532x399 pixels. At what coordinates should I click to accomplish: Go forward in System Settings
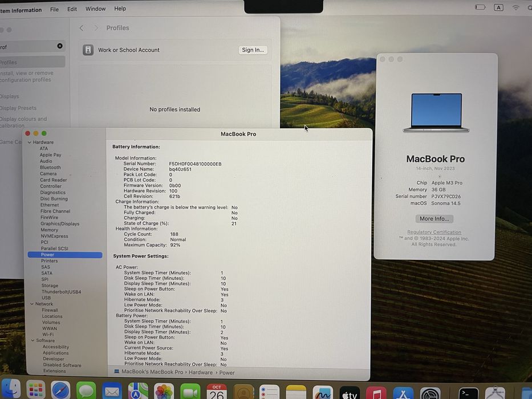click(x=96, y=28)
